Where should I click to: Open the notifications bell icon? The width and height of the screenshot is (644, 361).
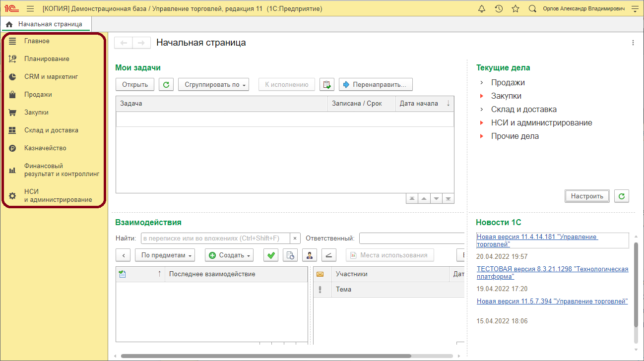(481, 8)
